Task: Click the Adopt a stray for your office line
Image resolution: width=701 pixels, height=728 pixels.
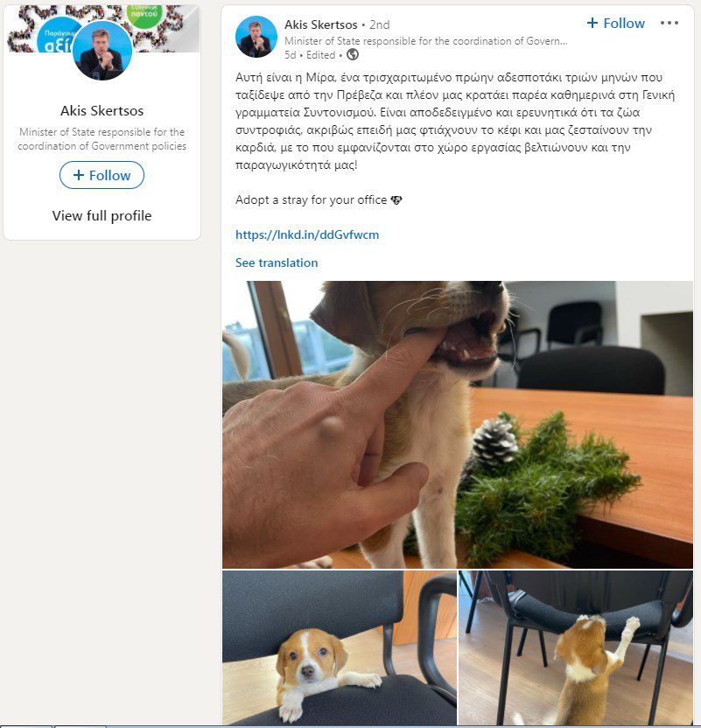Action: coord(319,199)
